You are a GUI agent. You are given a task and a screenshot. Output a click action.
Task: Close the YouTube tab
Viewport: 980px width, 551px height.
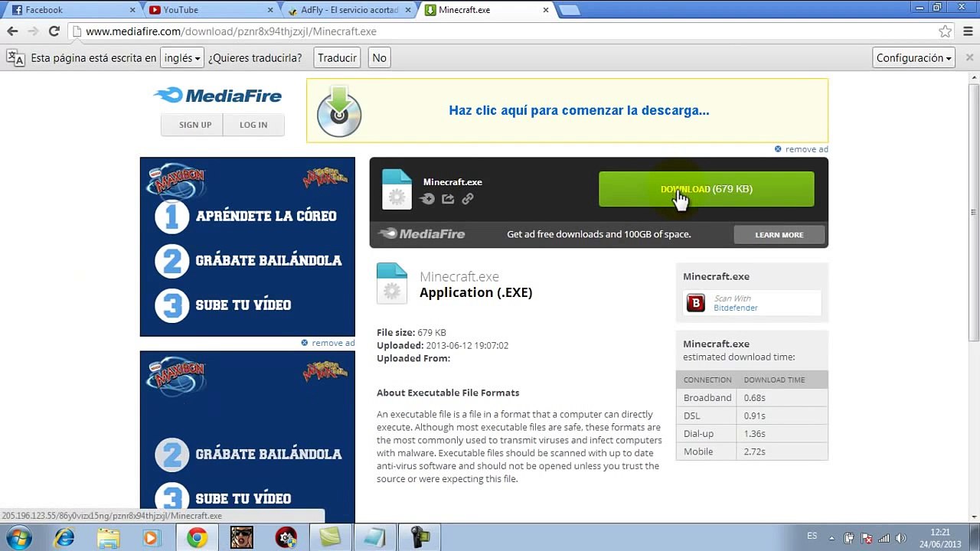click(270, 10)
